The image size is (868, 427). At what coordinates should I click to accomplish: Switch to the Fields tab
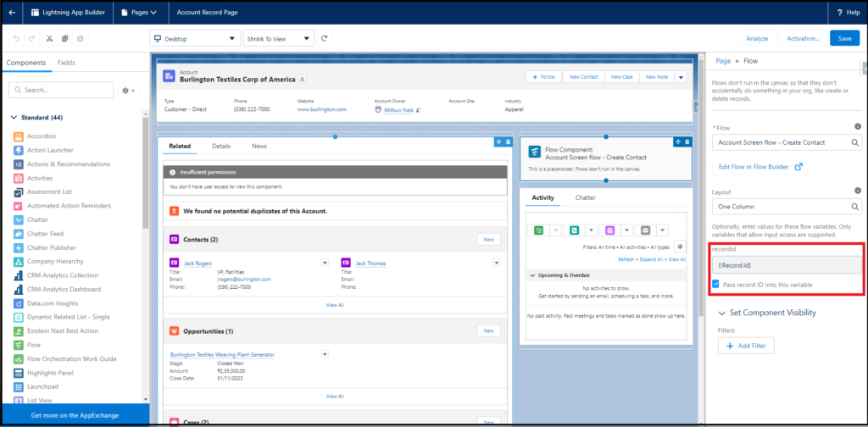[66, 63]
